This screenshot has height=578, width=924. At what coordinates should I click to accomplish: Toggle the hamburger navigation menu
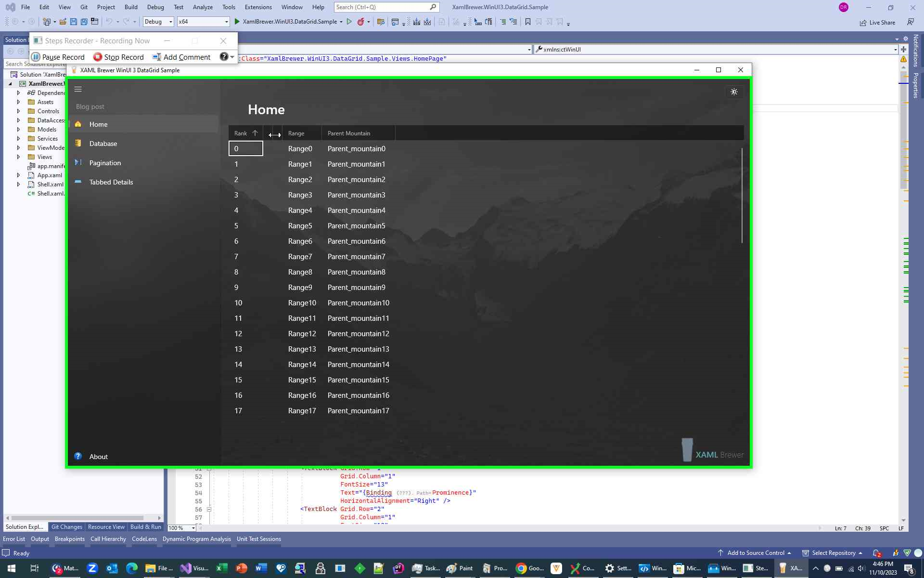click(x=78, y=89)
